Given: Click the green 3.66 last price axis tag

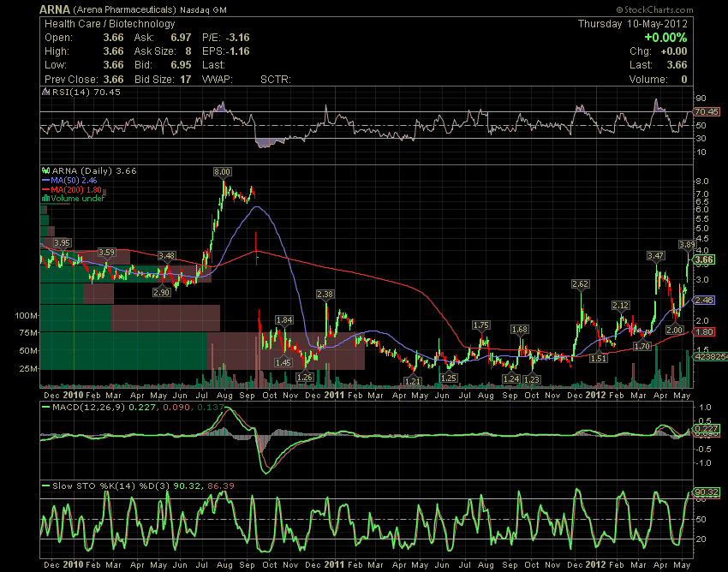Looking at the screenshot, I should (704, 260).
